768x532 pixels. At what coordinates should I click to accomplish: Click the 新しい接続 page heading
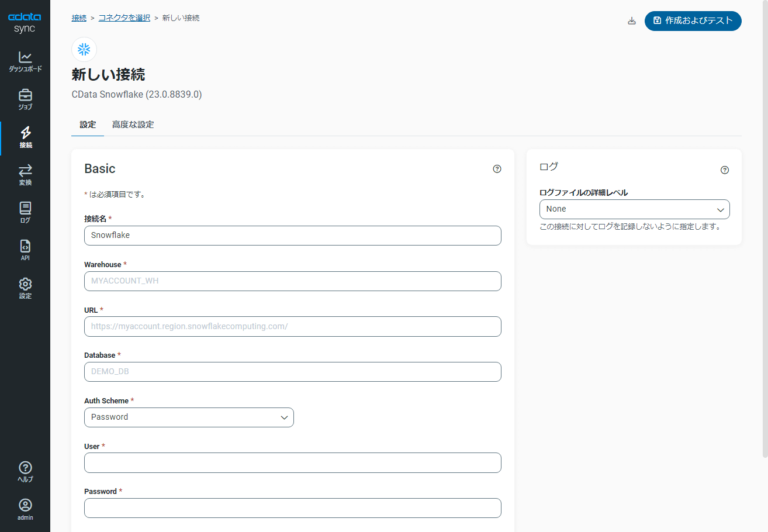click(108, 75)
